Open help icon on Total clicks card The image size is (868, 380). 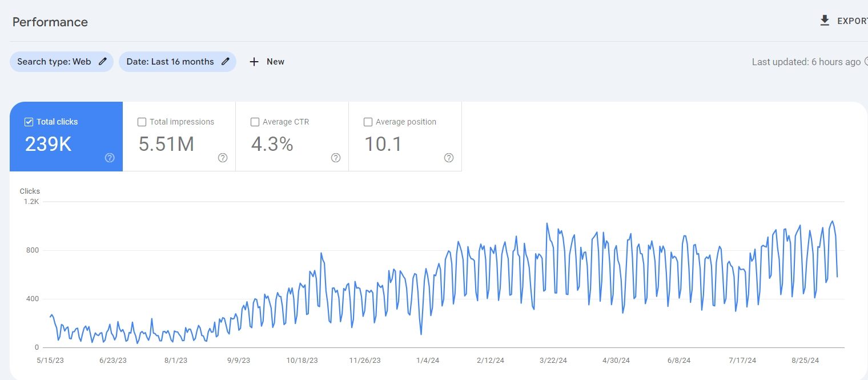click(110, 158)
